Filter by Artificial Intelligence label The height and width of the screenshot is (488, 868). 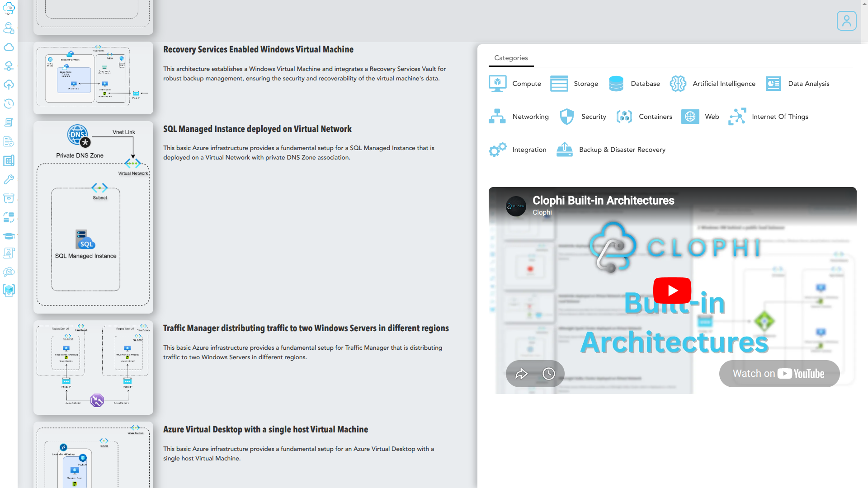coord(724,84)
